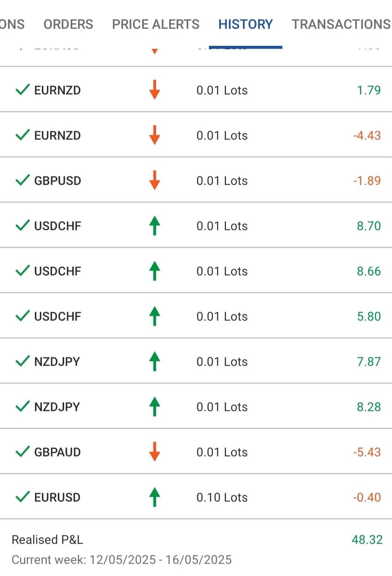
Task: Tap the up arrow on NZDJPY 8.28 trade
Action: coord(155,407)
